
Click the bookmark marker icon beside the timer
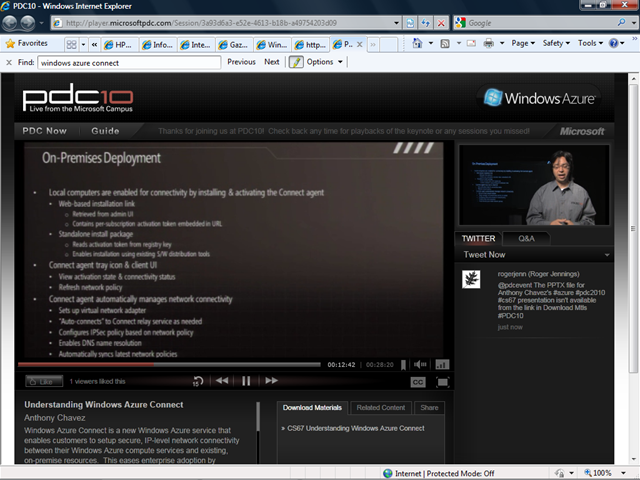click(x=404, y=365)
